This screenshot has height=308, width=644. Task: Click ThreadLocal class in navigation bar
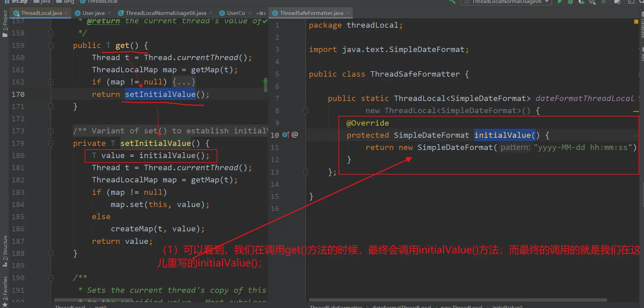pyautogui.click(x=99, y=2)
